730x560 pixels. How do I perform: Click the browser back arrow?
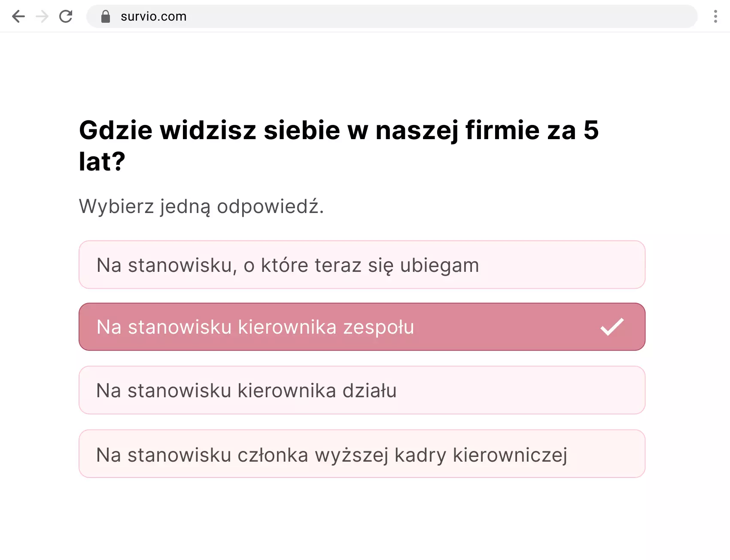[18, 16]
